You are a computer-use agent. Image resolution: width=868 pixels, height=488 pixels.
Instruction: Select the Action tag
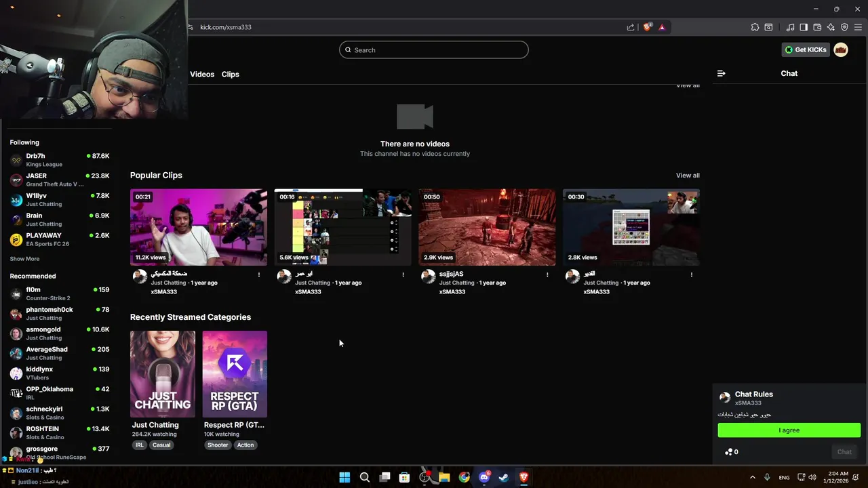click(x=245, y=445)
